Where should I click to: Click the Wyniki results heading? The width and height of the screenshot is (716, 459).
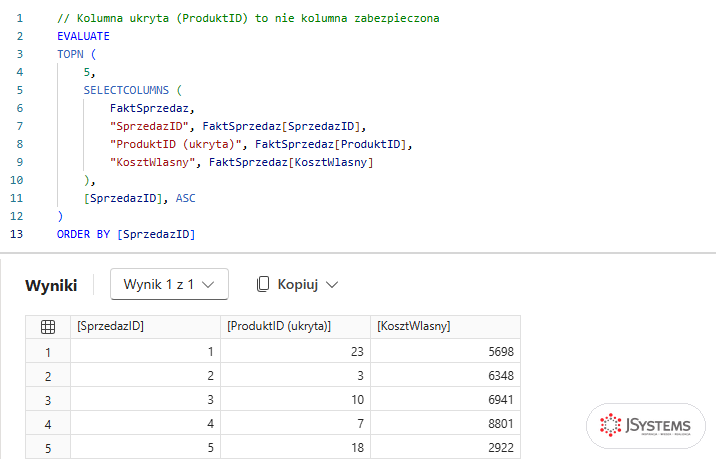click(51, 285)
